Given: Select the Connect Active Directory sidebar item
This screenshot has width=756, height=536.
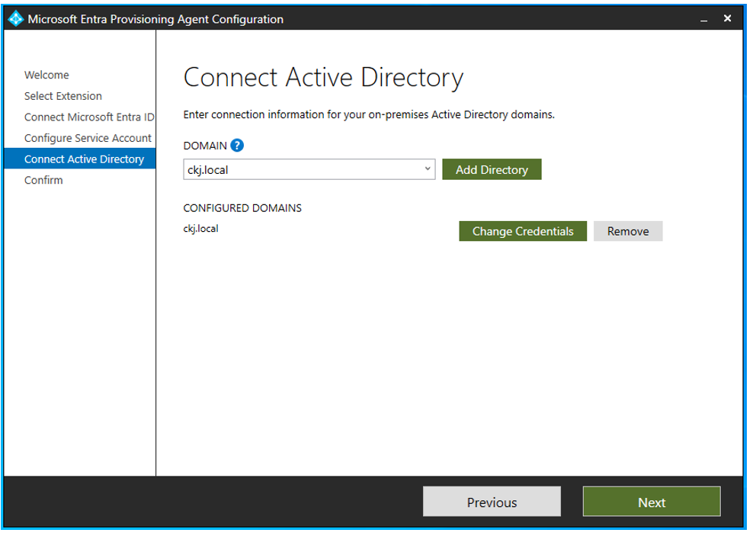Looking at the screenshot, I should point(84,159).
